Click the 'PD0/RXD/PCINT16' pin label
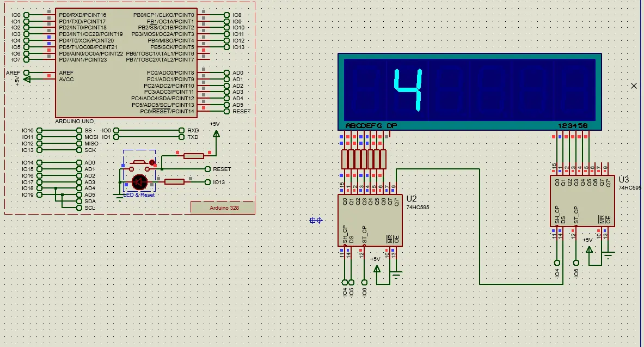 click(83, 15)
